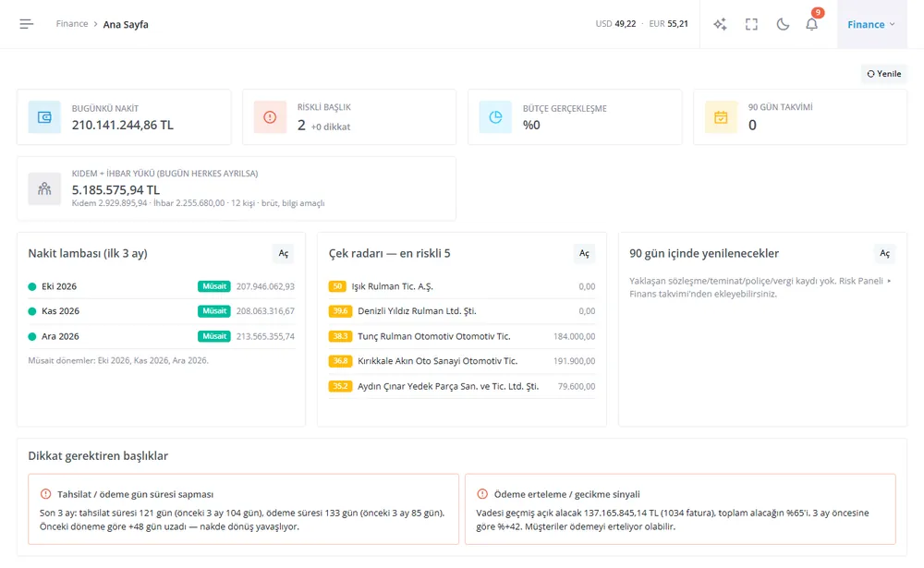Viewport: 924px width, 568px height.
Task: Click the Ödeme erteleme / gecikme sinyali alert icon
Action: (x=482, y=494)
